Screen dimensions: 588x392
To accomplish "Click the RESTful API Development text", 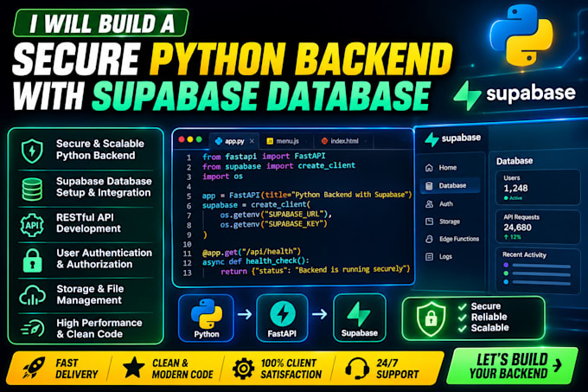I will click(x=88, y=223).
